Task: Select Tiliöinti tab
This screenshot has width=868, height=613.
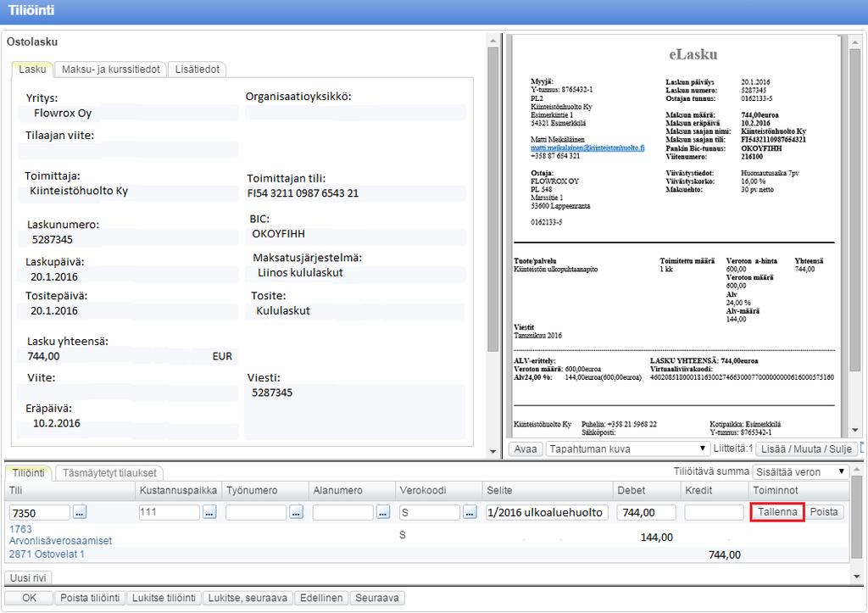Action: tap(28, 473)
